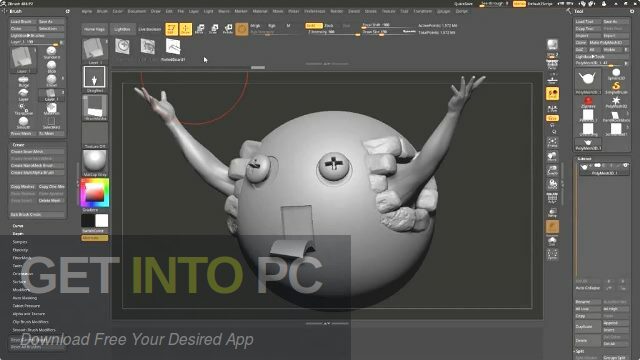The width and height of the screenshot is (640, 360).
Task: Click the BPR render icon on right shelf
Action: coord(552,44)
